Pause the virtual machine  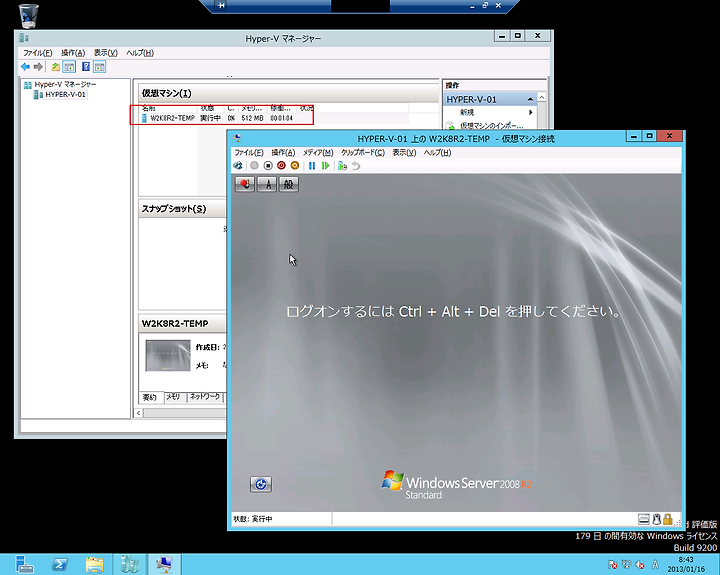tap(312, 166)
